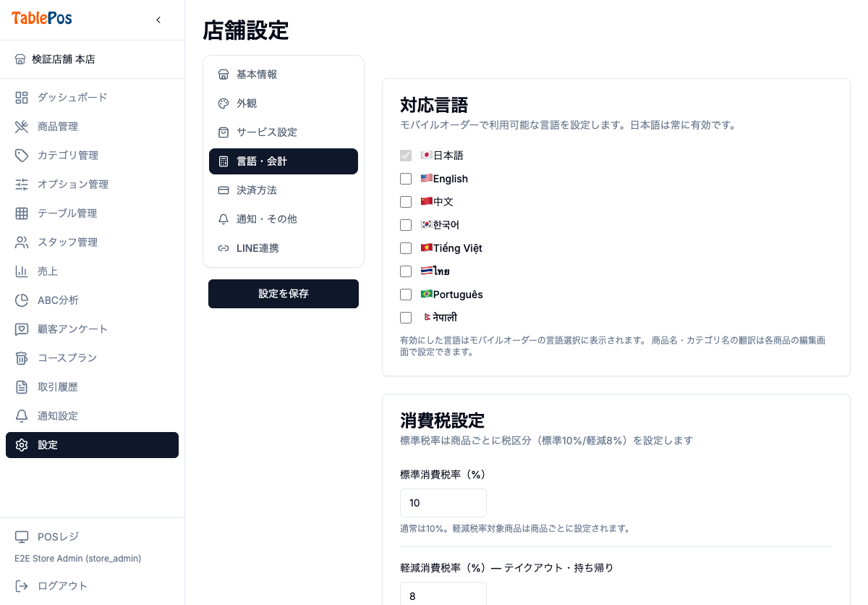Image resolution: width=868 pixels, height=605 pixels.
Task: Click the テーブル管理 table icon
Action: point(22,213)
